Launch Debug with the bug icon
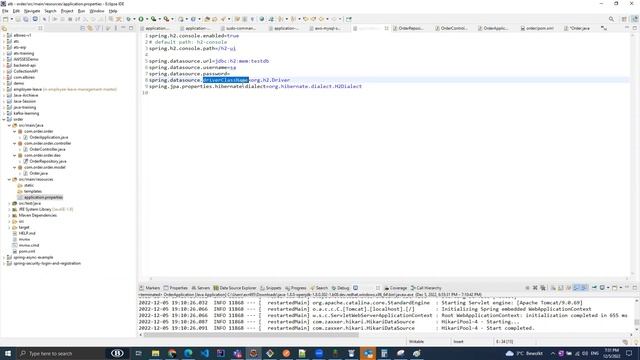Viewport: 640px width, 360px height. click(128, 19)
